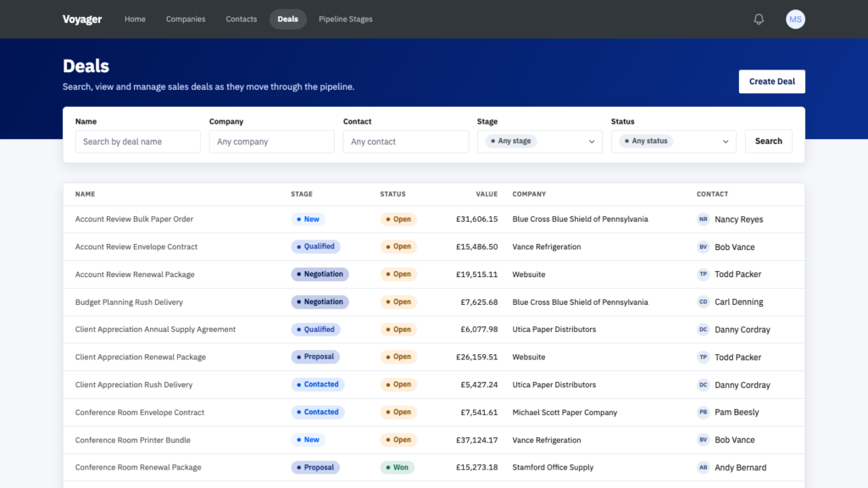
Task: Open the Client Appreciation Renewal Package deal
Action: [x=141, y=357]
